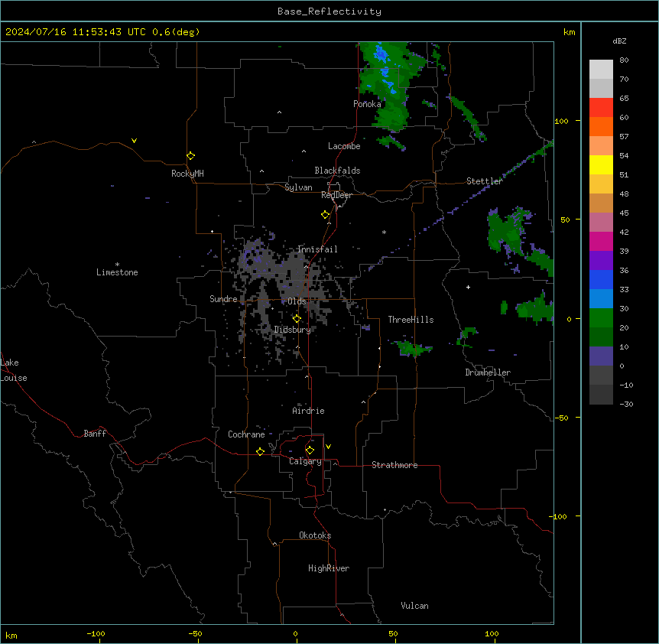Viewport: 659px width, 644px height.
Task: Pick the light gray 70-80 dBZ legend swatch
Action: pyautogui.click(x=601, y=70)
